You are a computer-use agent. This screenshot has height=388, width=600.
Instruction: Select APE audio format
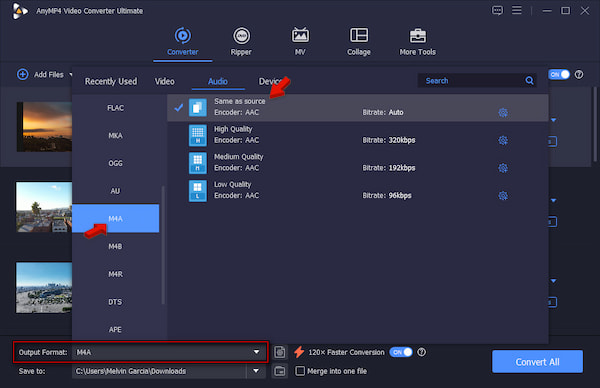coord(116,329)
